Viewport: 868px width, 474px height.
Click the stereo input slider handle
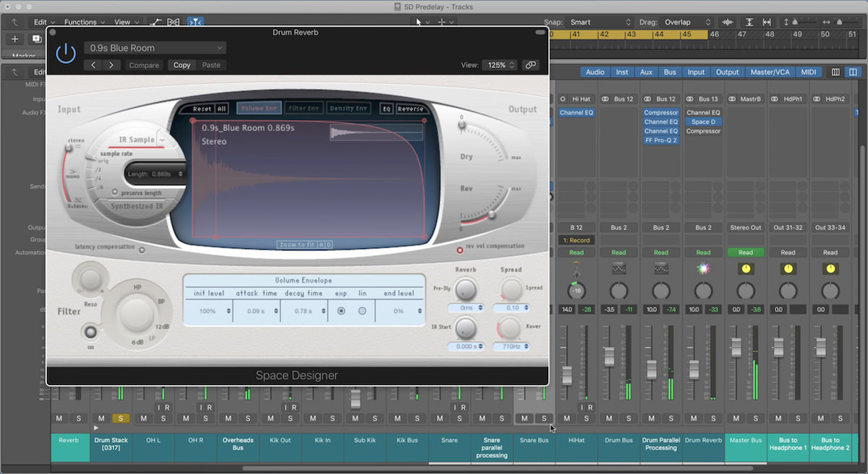(x=69, y=148)
